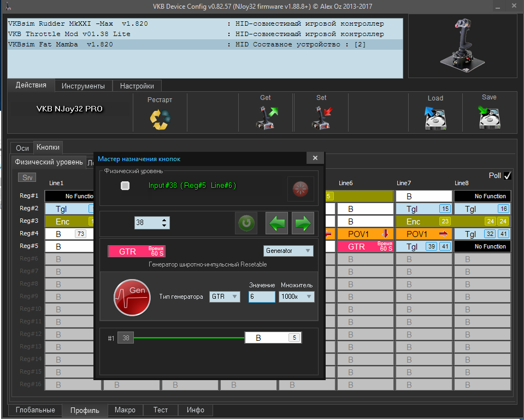The image size is (524, 420).
Task: Click Tgl 39 41 cell in Line7
Action: tap(424, 246)
